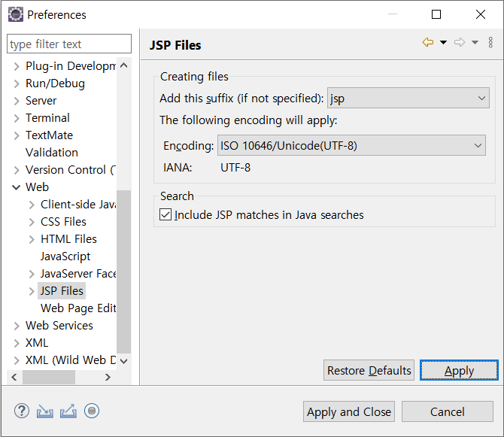Select CSS Files tree item
This screenshot has height=437, width=504.
[x=63, y=222]
